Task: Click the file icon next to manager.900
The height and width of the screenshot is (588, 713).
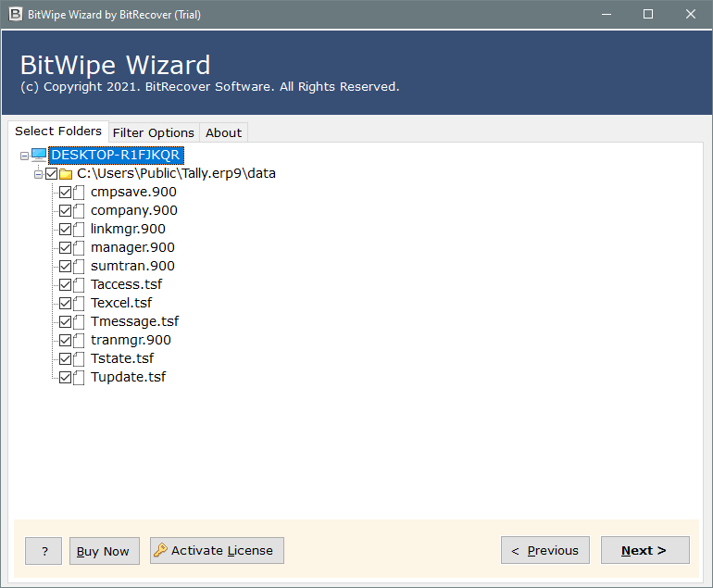Action: tap(79, 248)
